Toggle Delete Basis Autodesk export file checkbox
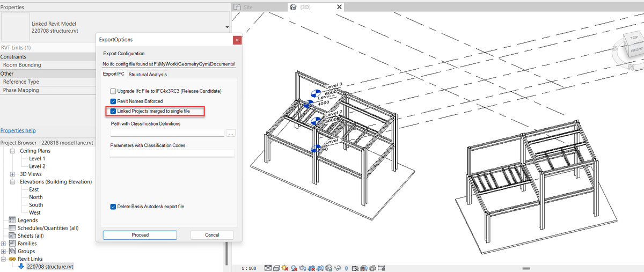 113,207
